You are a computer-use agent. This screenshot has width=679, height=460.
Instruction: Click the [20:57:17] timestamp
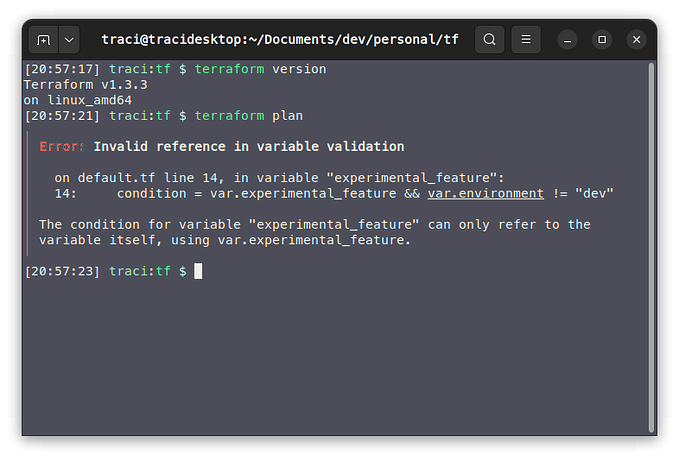click(x=62, y=69)
